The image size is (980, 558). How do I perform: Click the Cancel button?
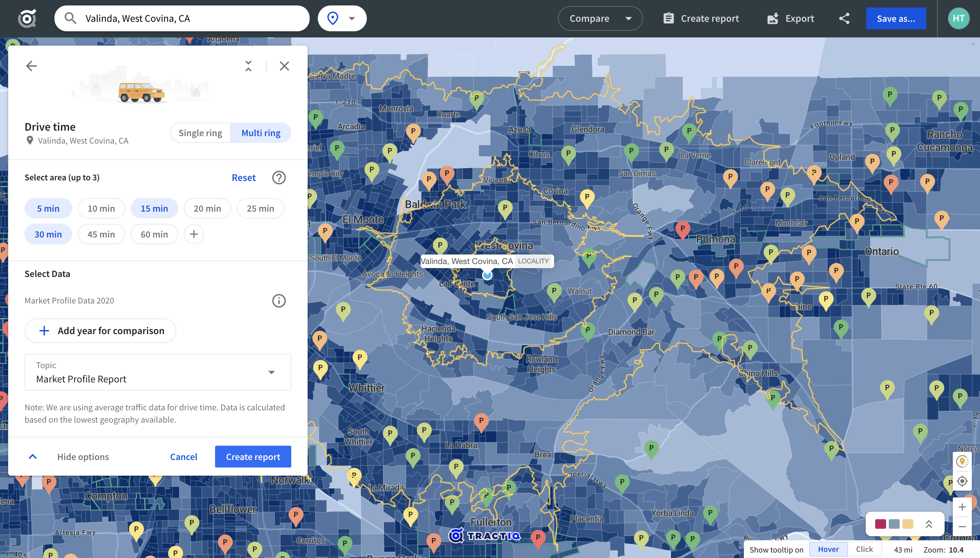184,457
